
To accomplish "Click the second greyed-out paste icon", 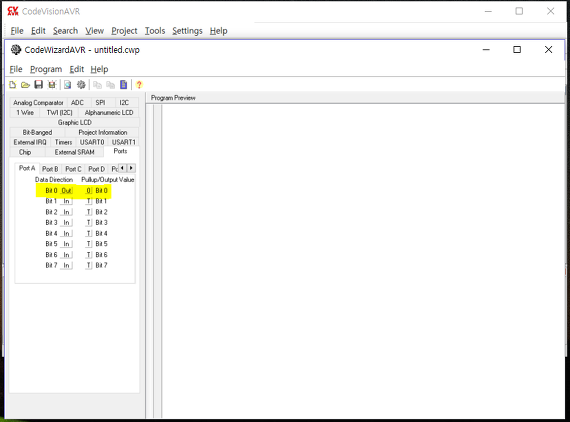I will (x=111, y=85).
